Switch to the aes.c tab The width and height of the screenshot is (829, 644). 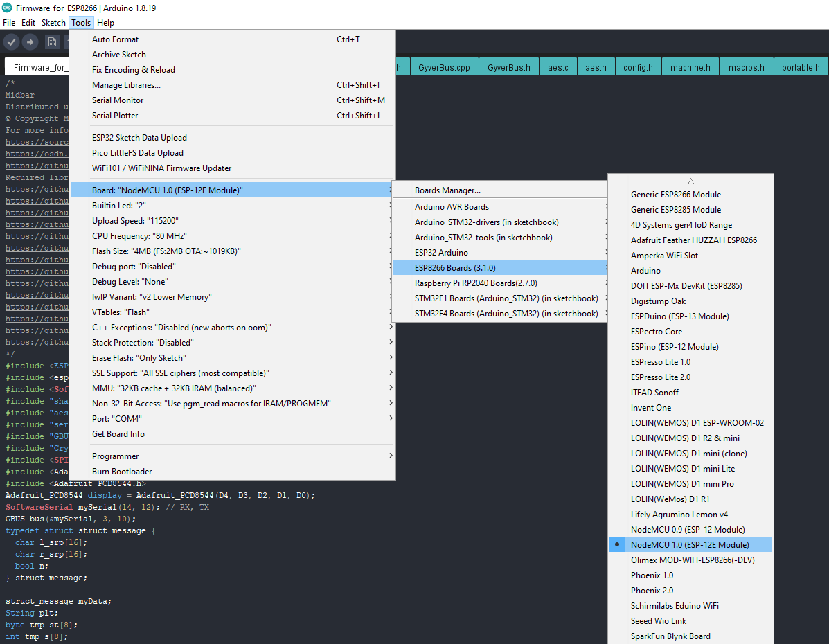pyautogui.click(x=558, y=67)
